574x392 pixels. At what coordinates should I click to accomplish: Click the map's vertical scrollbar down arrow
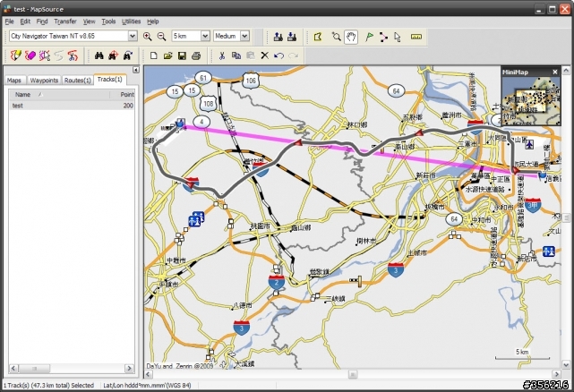566,364
